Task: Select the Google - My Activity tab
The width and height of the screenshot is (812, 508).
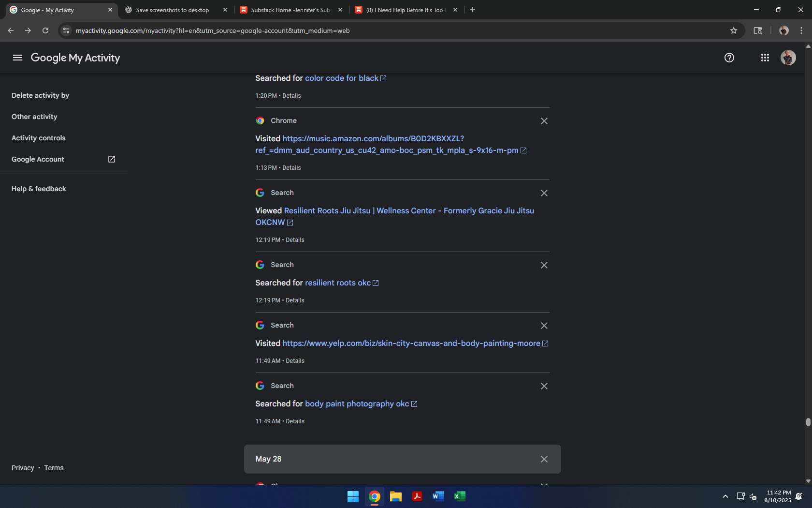Action: coord(61,10)
